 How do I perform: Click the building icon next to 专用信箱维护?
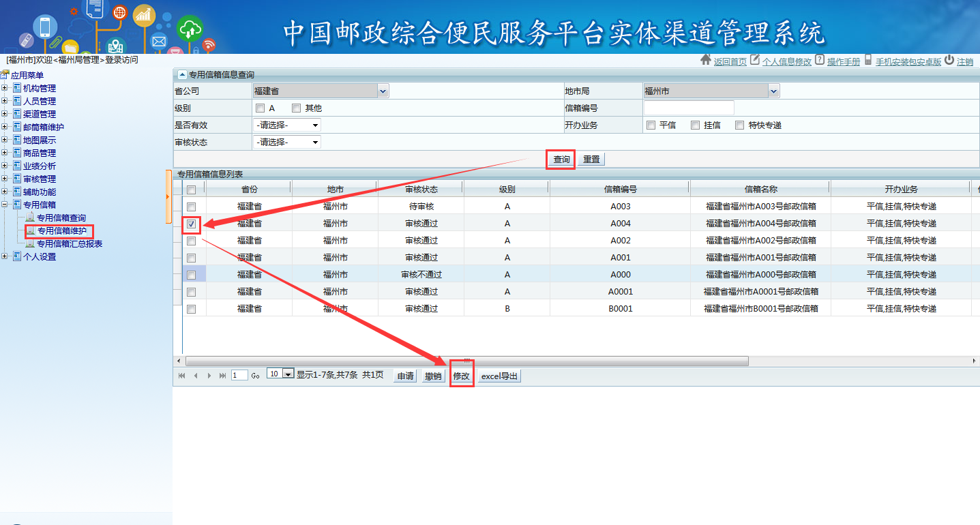tap(30, 230)
